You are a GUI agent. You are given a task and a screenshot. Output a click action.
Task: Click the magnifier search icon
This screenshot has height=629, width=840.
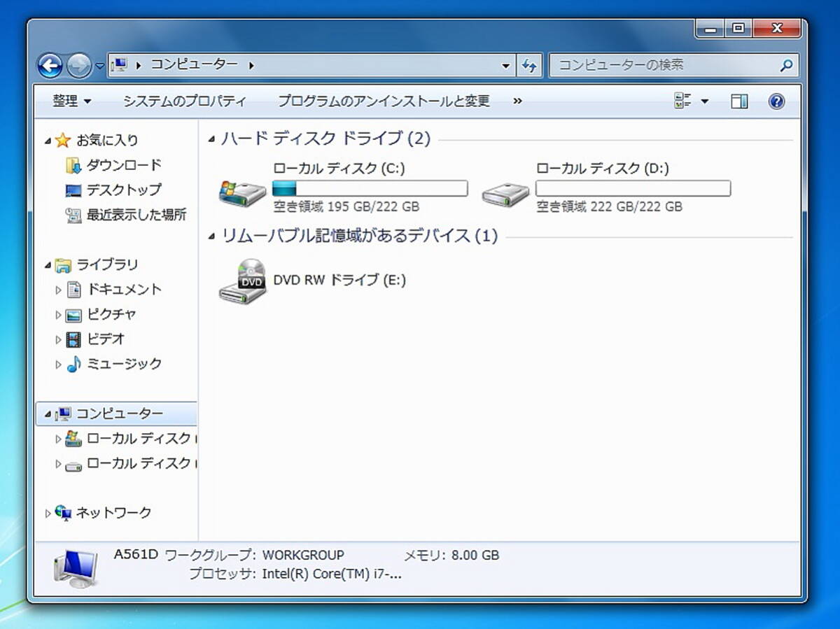pos(786,66)
